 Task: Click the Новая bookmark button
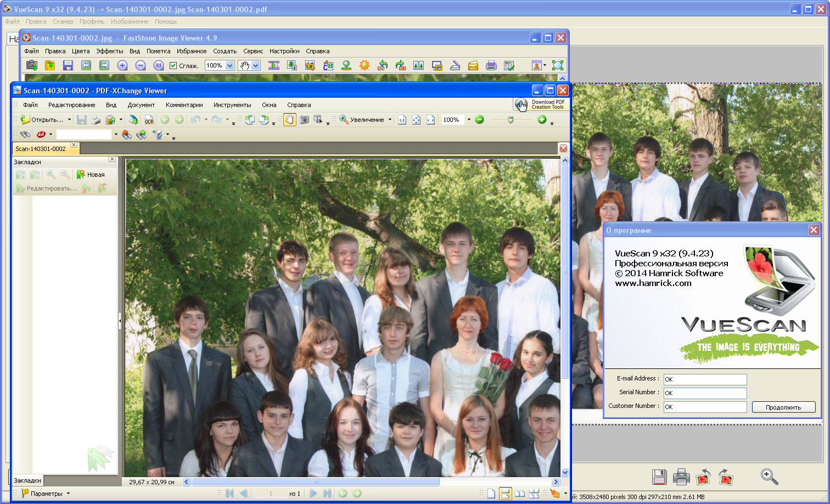(91, 175)
